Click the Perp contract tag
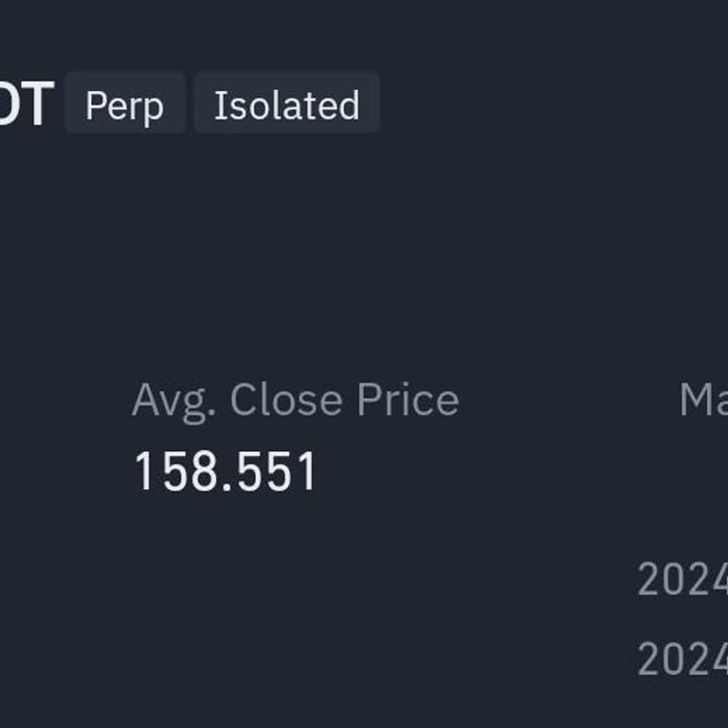The image size is (728, 728). 124,105
